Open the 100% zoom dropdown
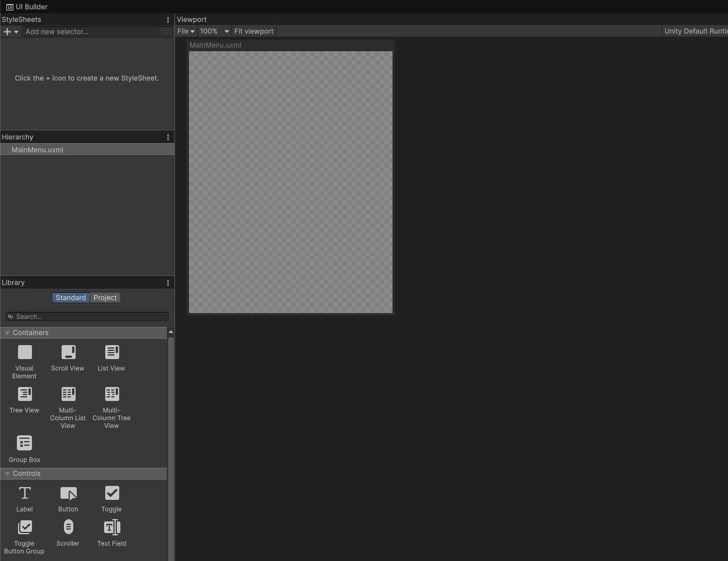 pos(214,31)
